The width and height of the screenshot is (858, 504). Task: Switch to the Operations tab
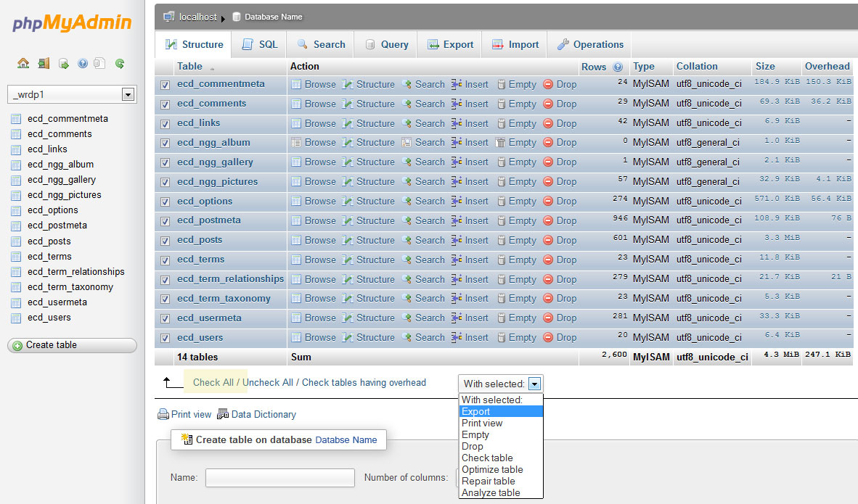click(590, 44)
